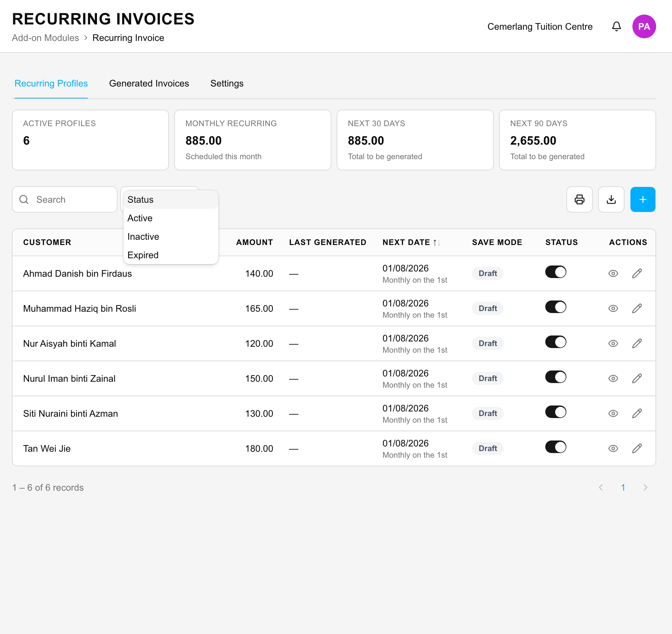This screenshot has height=634, width=672.
Task: Click amount 180.00
Action: 259,448
